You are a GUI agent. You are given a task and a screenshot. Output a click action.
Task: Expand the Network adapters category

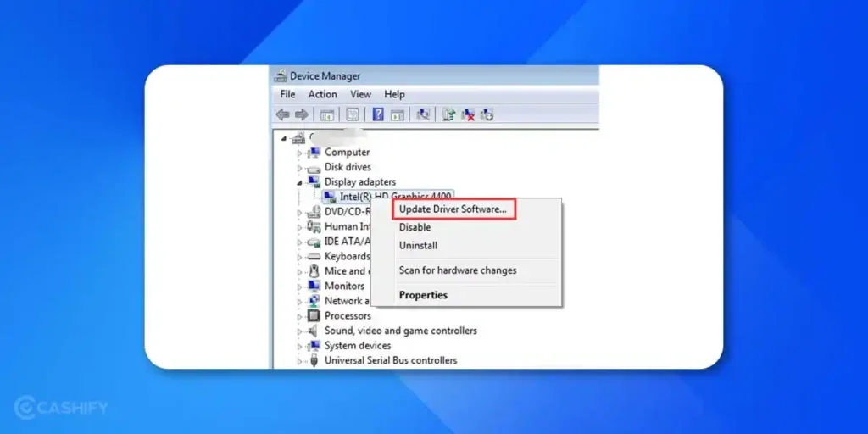coord(300,302)
